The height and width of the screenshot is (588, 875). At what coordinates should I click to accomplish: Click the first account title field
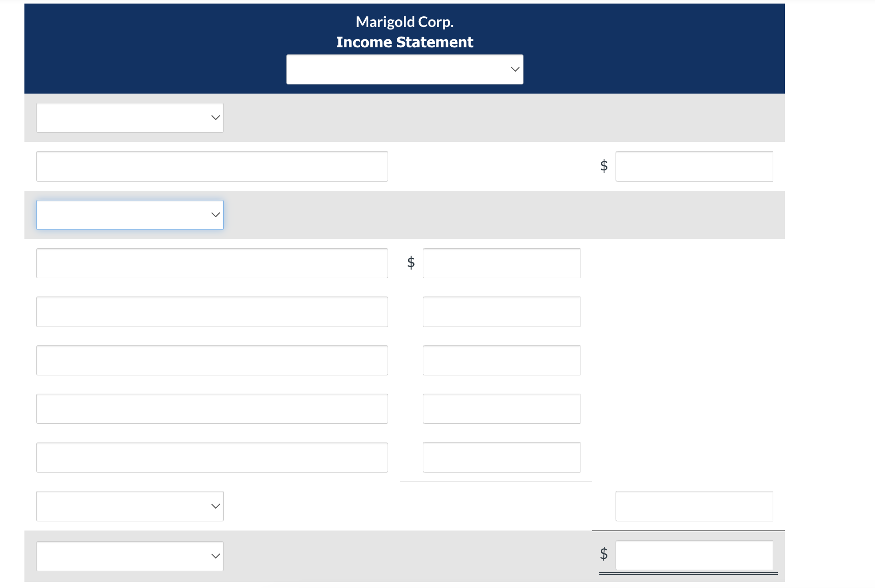click(212, 166)
